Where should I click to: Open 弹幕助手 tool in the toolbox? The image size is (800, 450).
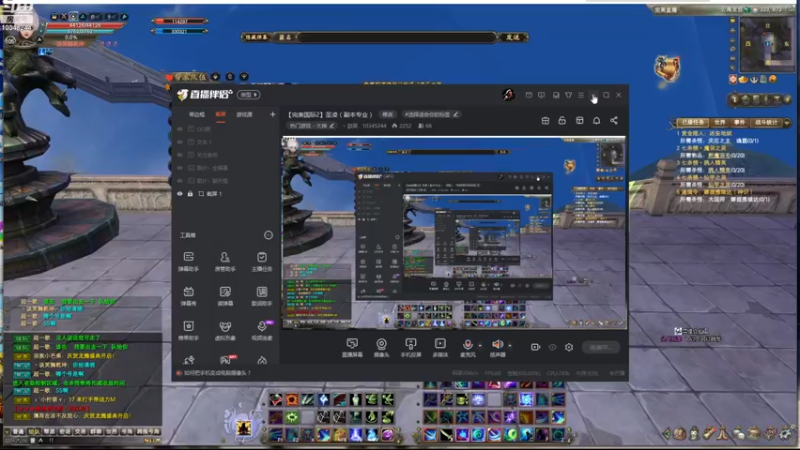188,261
